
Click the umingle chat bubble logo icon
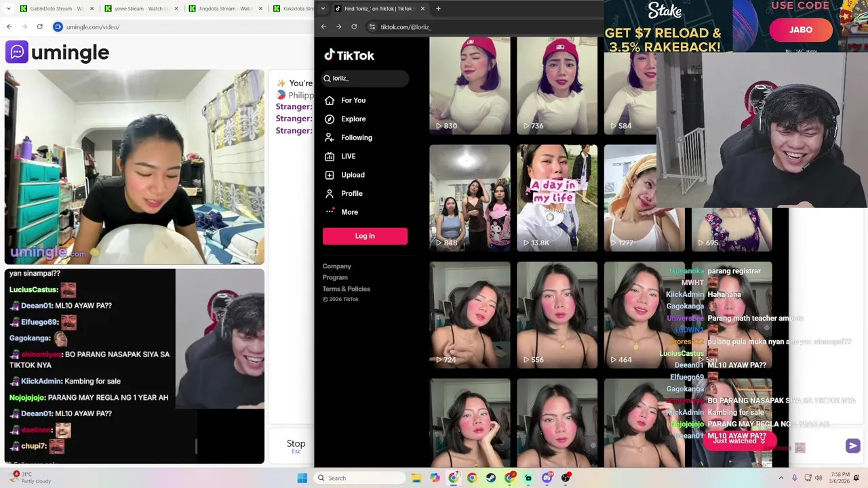(x=16, y=52)
